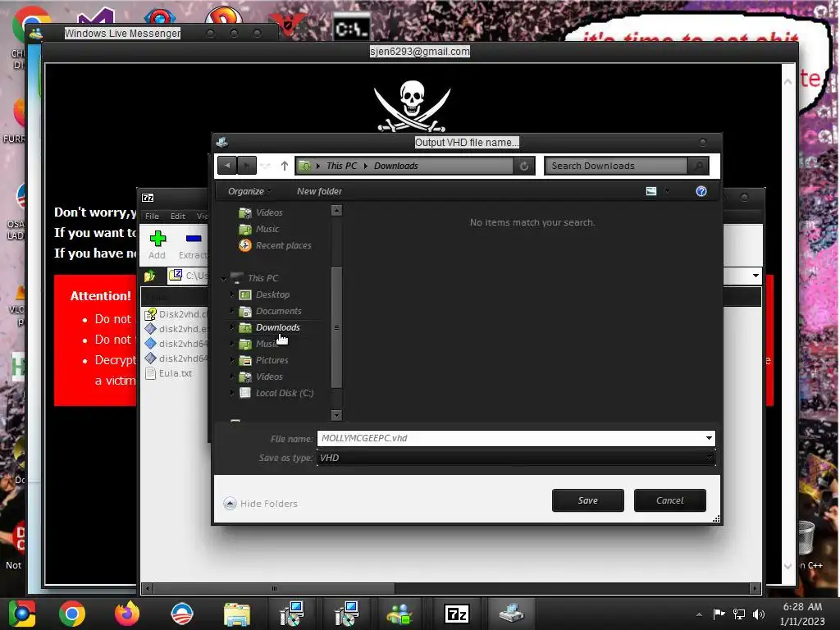
Task: Select This PC in the folder tree
Action: (255, 278)
